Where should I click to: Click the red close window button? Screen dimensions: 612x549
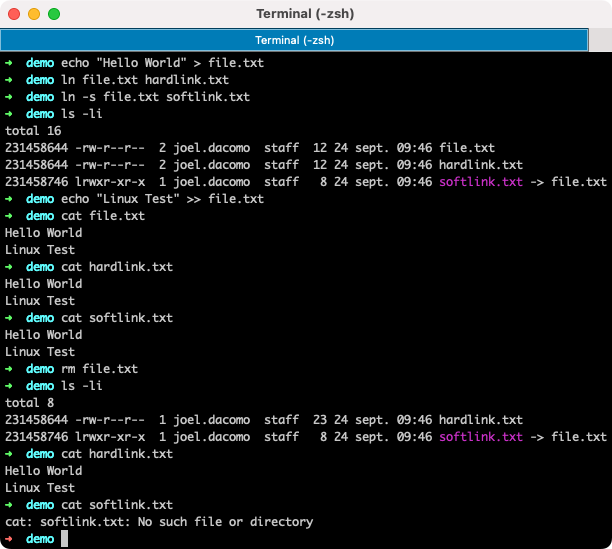coord(13,15)
